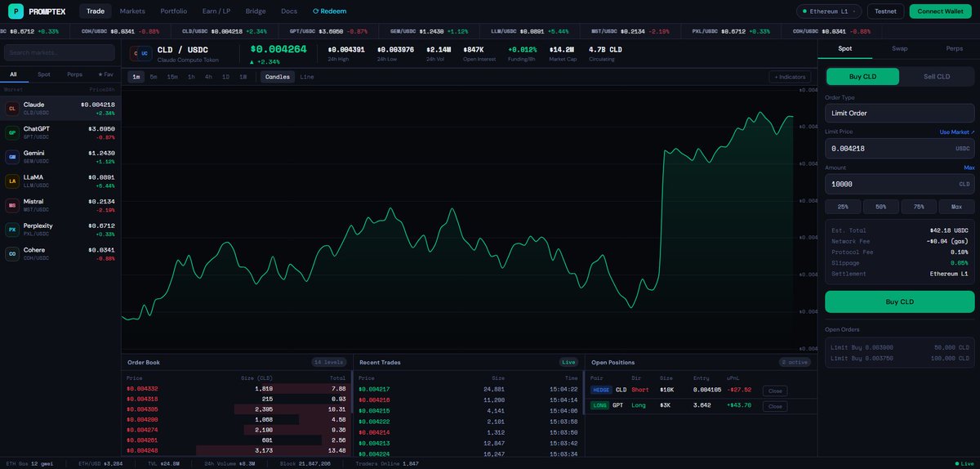Select the Gemini GM market icon

[x=12, y=157]
